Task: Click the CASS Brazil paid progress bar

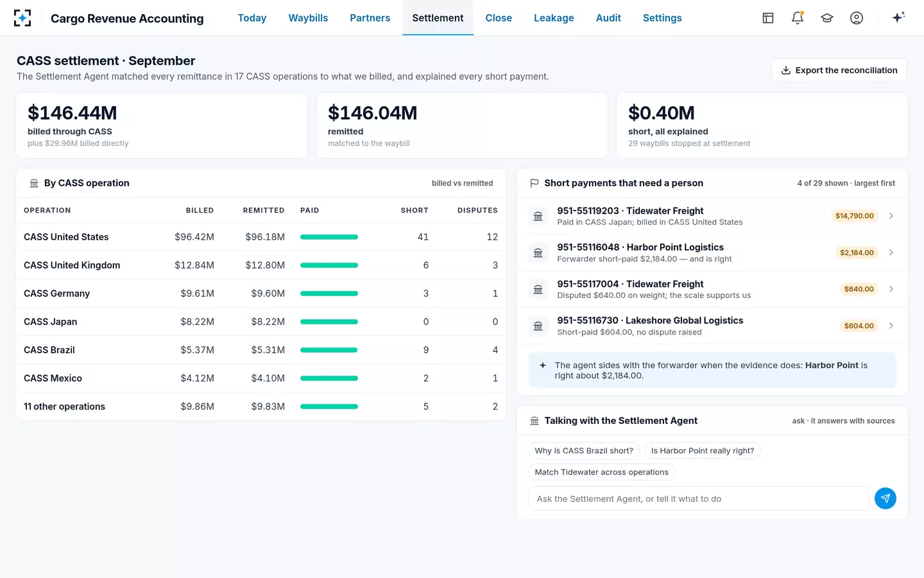Action: [x=329, y=350]
